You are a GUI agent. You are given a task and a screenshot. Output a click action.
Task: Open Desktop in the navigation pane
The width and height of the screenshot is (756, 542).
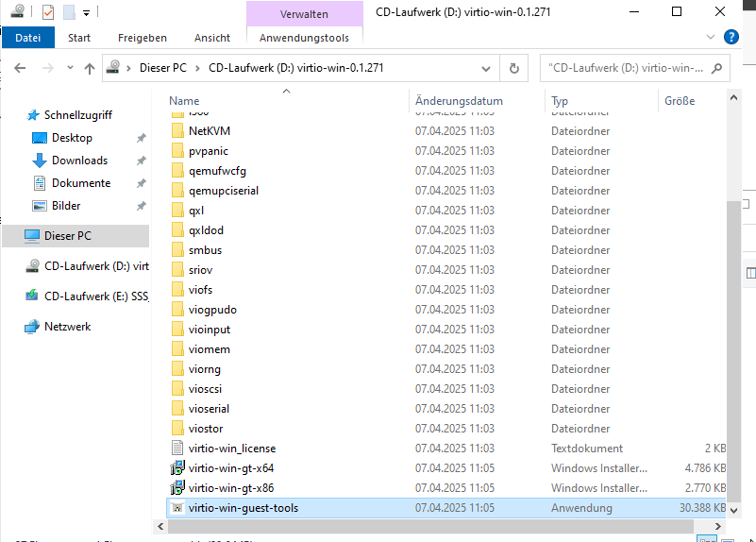[72, 138]
